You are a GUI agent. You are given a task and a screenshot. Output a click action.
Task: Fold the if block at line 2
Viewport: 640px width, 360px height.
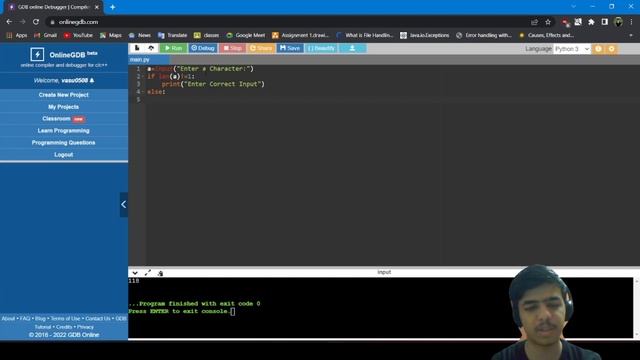143,76
